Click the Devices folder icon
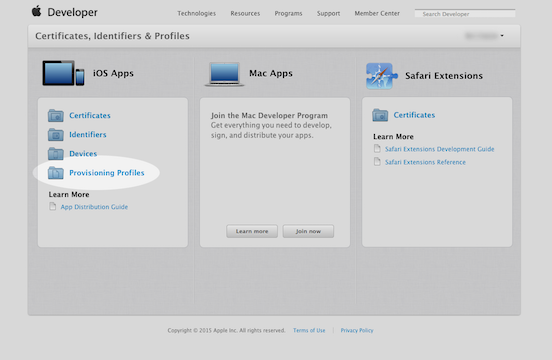This screenshot has height=360, width=552. [x=56, y=153]
